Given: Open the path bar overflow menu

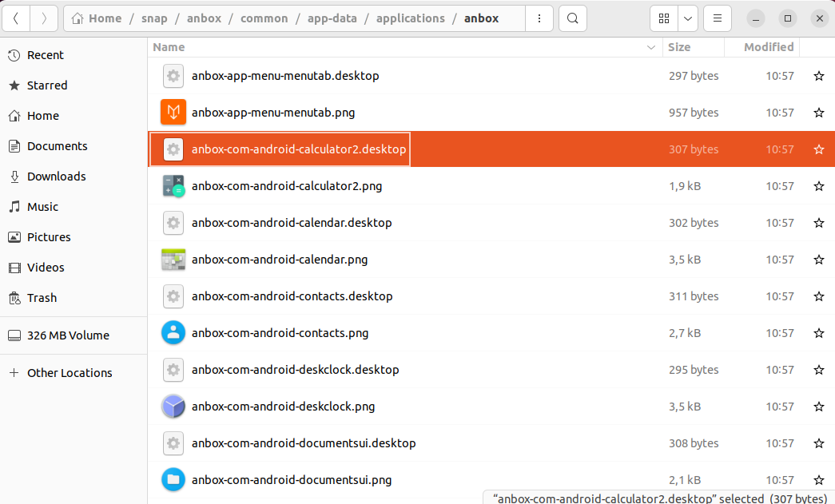Looking at the screenshot, I should point(539,18).
